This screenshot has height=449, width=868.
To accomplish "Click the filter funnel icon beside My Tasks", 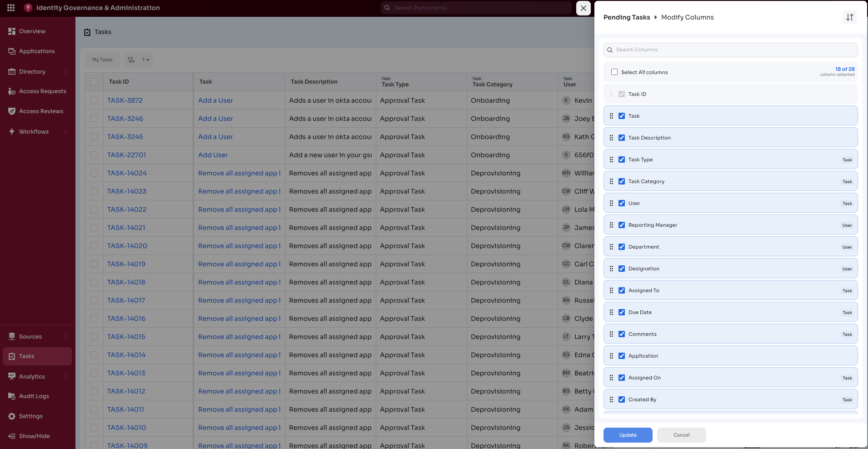I will pyautogui.click(x=131, y=60).
